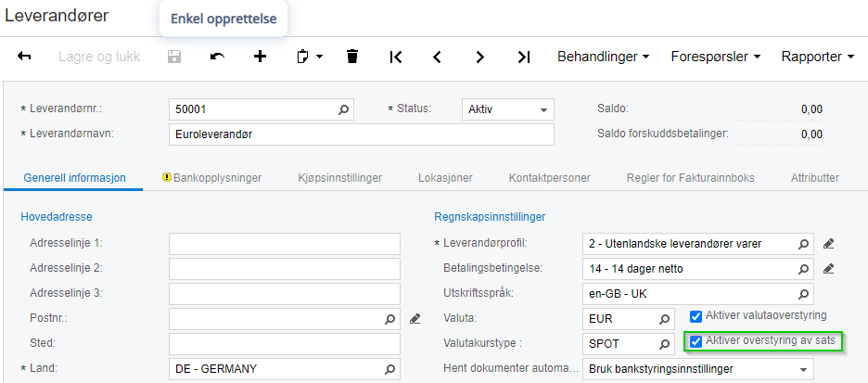Click pencil edit icon next to Betalingsbetingelse
This screenshot has height=383, width=868.
pyautogui.click(x=828, y=269)
